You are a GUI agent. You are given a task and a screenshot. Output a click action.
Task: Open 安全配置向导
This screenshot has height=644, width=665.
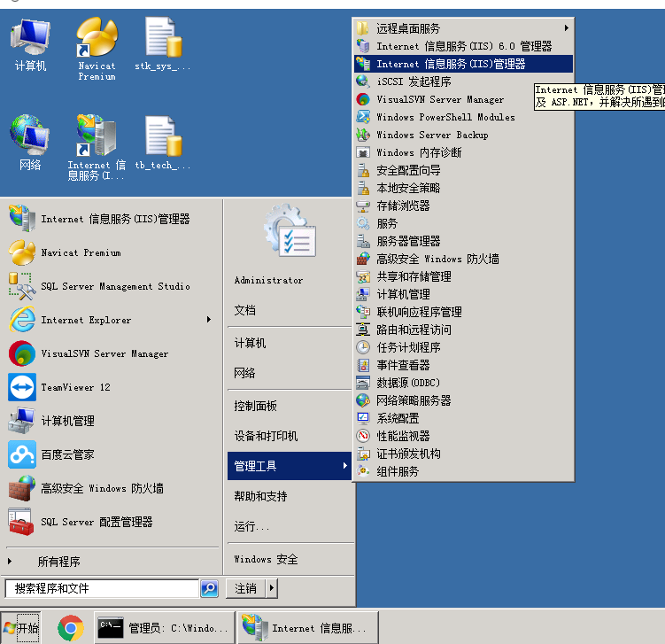point(463,170)
